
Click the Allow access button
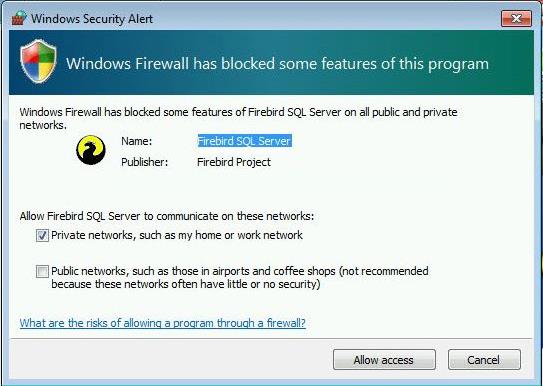(x=384, y=360)
